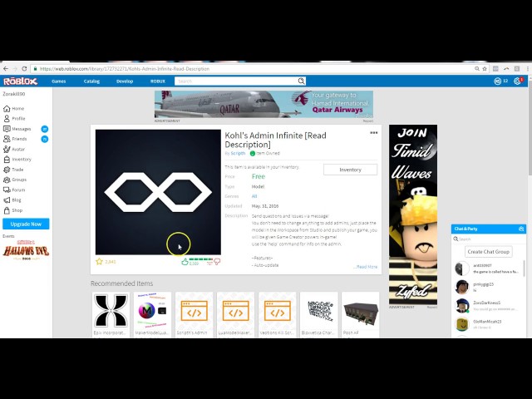Image resolution: width=532 pixels, height=399 pixels.
Task: Open the Scripth creator link
Action: (x=238, y=153)
